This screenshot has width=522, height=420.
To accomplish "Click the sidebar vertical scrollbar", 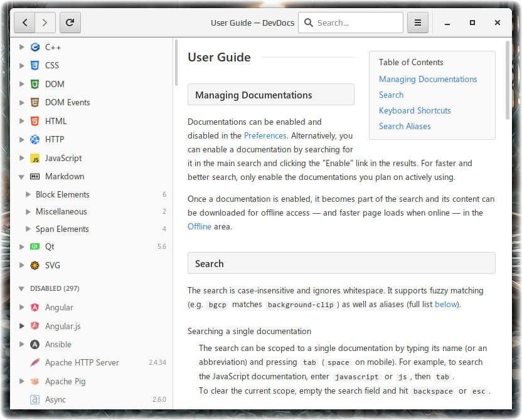I will pyautogui.click(x=176, y=63).
